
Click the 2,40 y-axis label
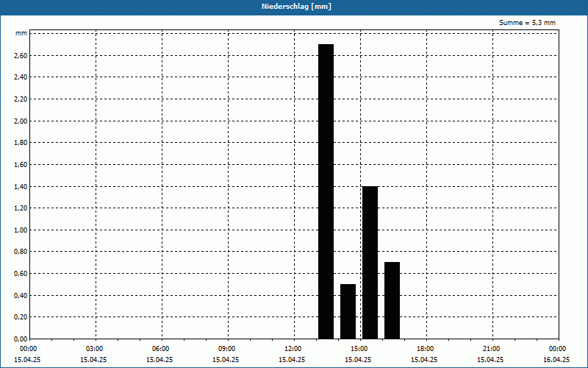point(21,77)
